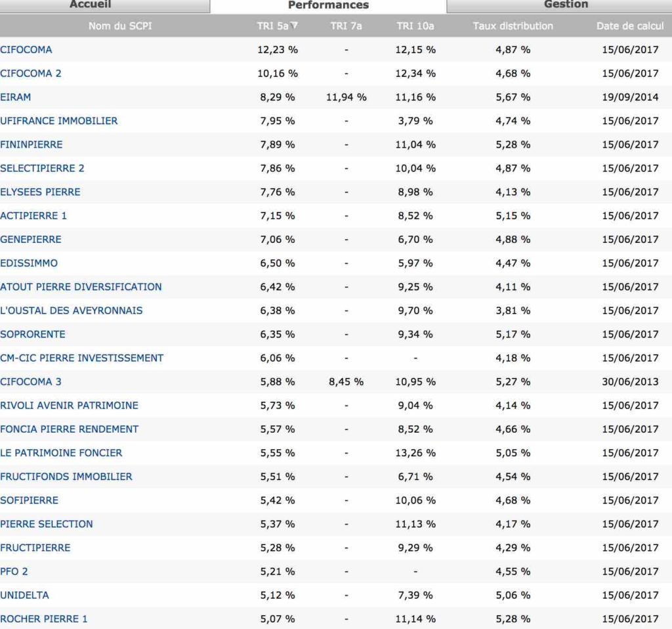The width and height of the screenshot is (672, 629).
Task: Click the 5,07 % TRI 5a value
Action: pyautogui.click(x=278, y=619)
